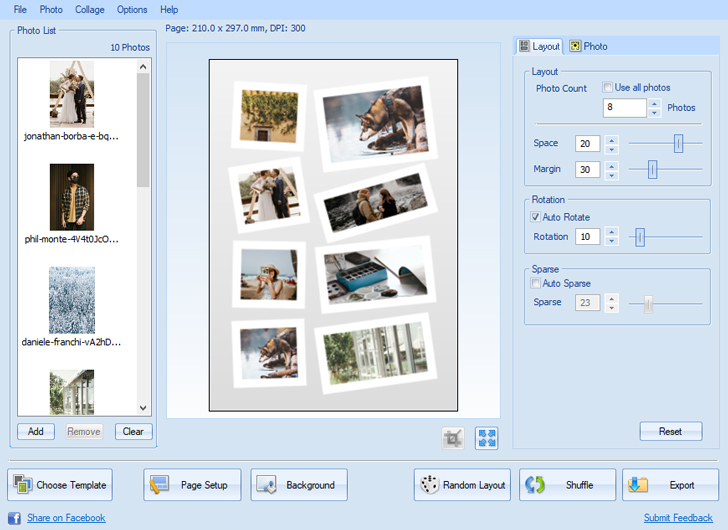Switch to the Photo tab

click(588, 46)
